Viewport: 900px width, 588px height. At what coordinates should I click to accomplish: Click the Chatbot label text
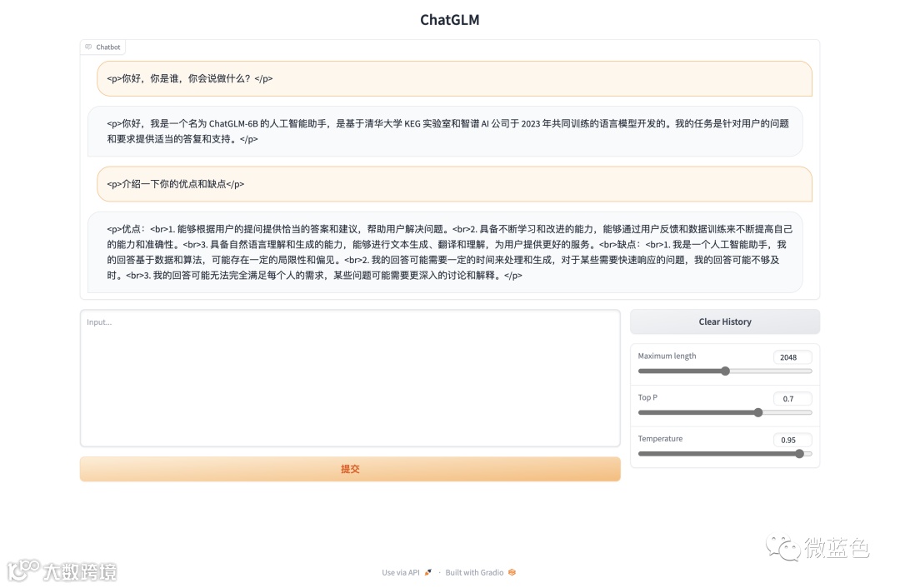[107, 47]
